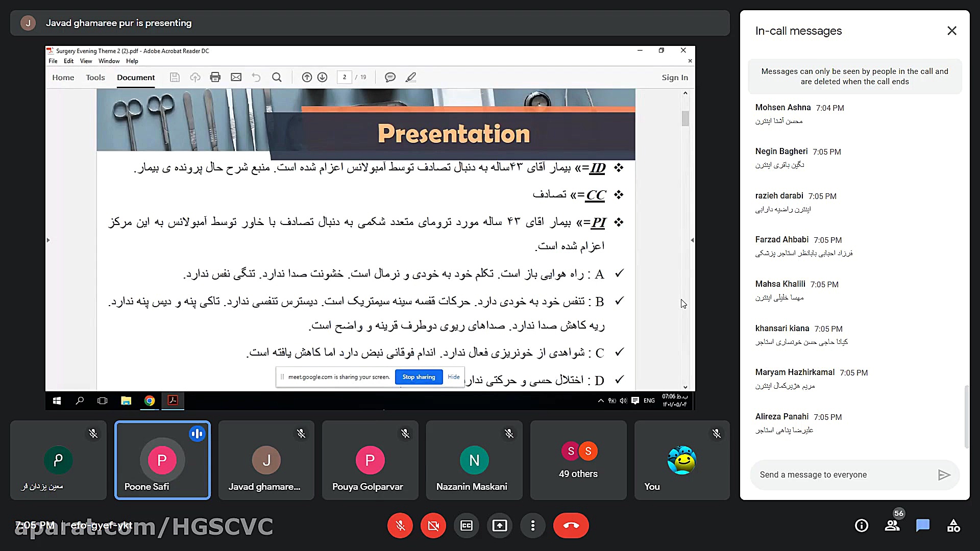
Task: Toggle microphone mute button
Action: click(x=400, y=525)
